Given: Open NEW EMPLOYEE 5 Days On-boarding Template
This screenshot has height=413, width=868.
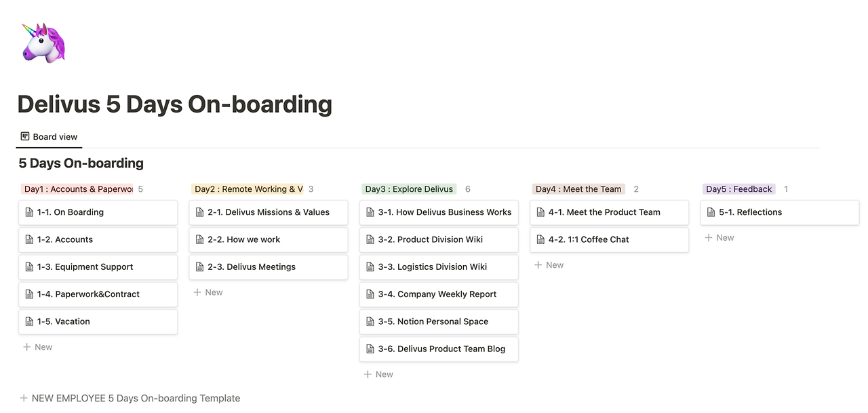Looking at the screenshot, I should click(x=136, y=398).
